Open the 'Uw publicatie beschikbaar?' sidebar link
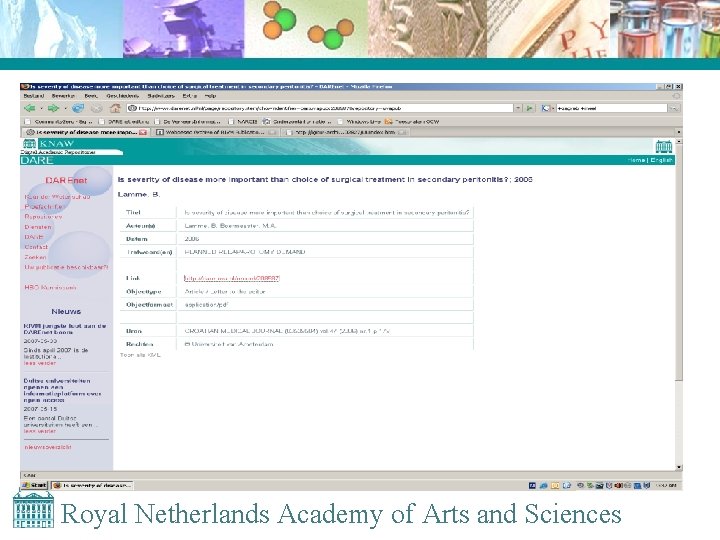Screen dimensions: 720x540 click(66, 267)
